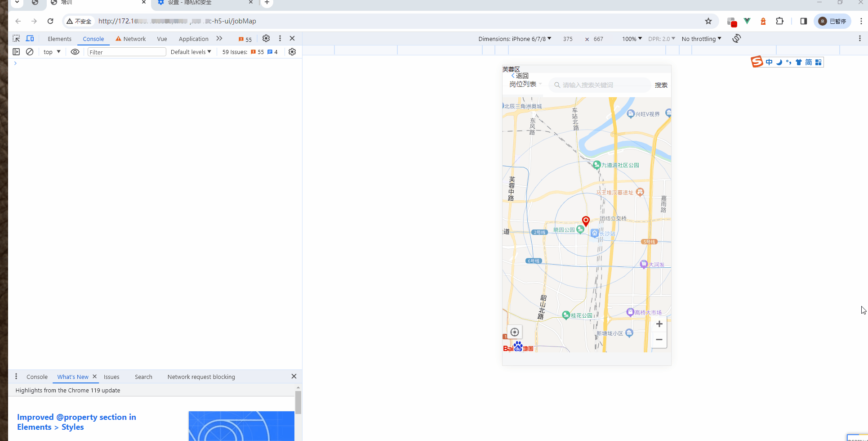868x441 pixels.
Task: Toggle Sogou IME Chinese/English mode 中
Action: [x=769, y=62]
